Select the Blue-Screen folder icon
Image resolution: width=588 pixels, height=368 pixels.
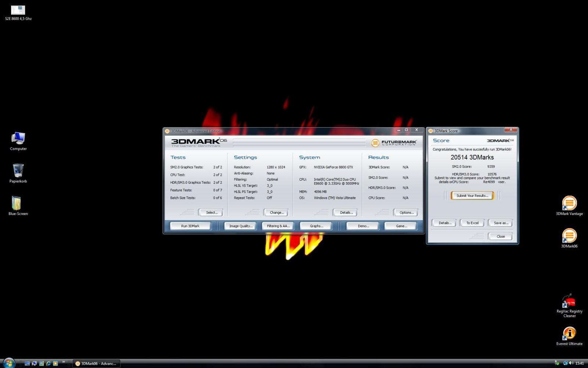pyautogui.click(x=18, y=206)
